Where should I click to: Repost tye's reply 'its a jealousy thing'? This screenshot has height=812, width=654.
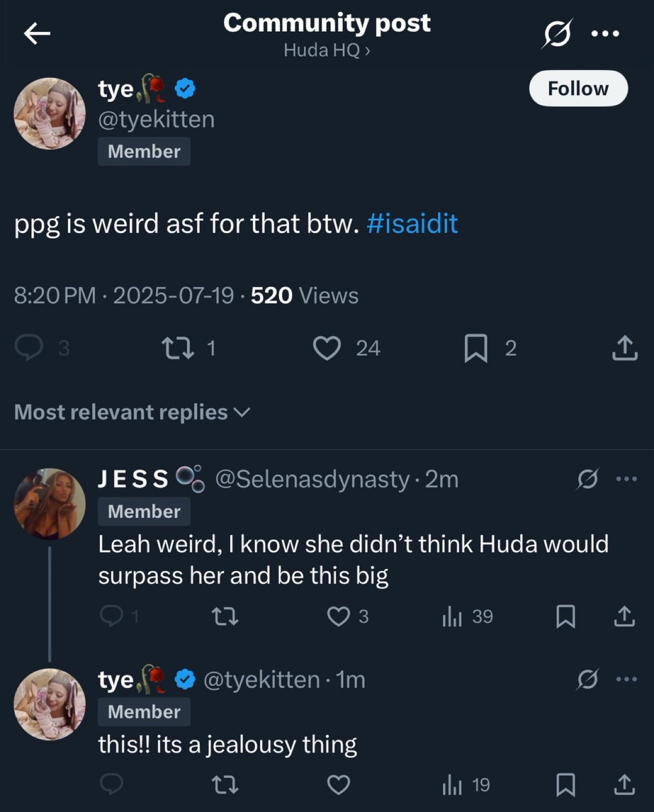[225, 784]
